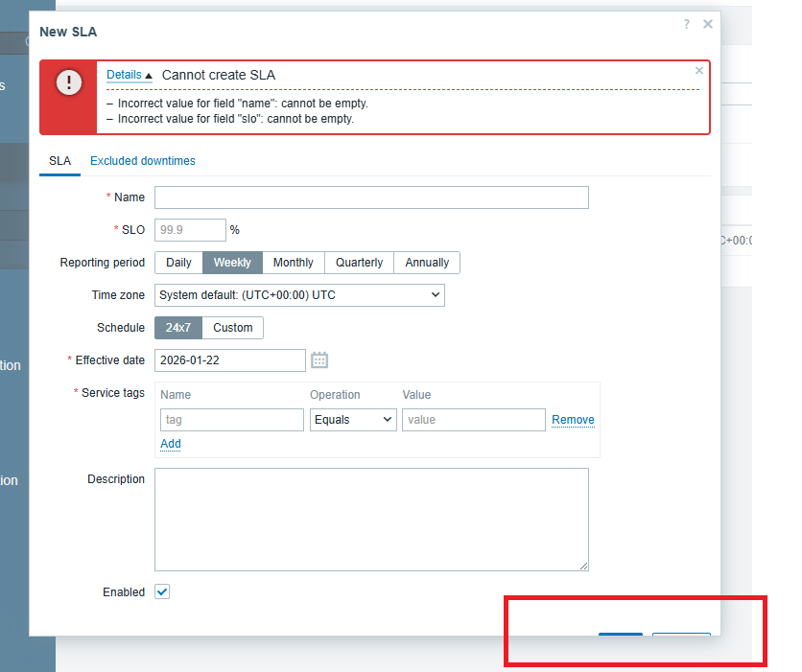This screenshot has height=672, width=802.
Task: Open the Effective date calendar picker
Action: click(319, 360)
